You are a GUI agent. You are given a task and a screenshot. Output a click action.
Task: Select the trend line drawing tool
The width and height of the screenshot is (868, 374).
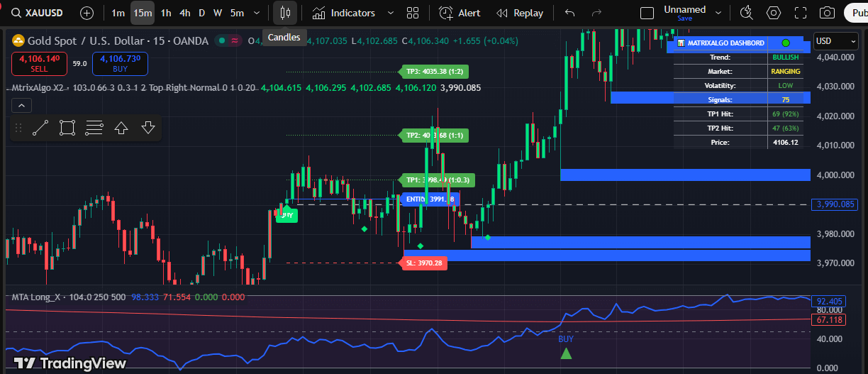(40, 128)
